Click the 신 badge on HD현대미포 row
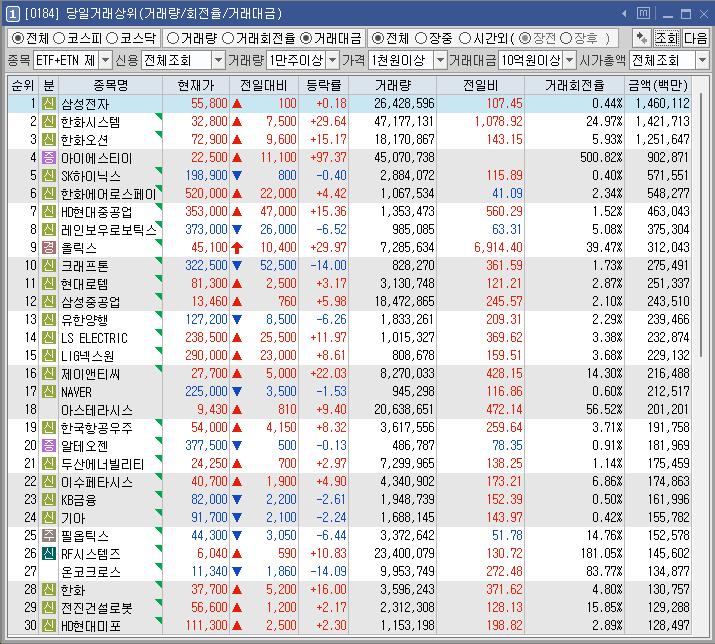 tap(49, 626)
